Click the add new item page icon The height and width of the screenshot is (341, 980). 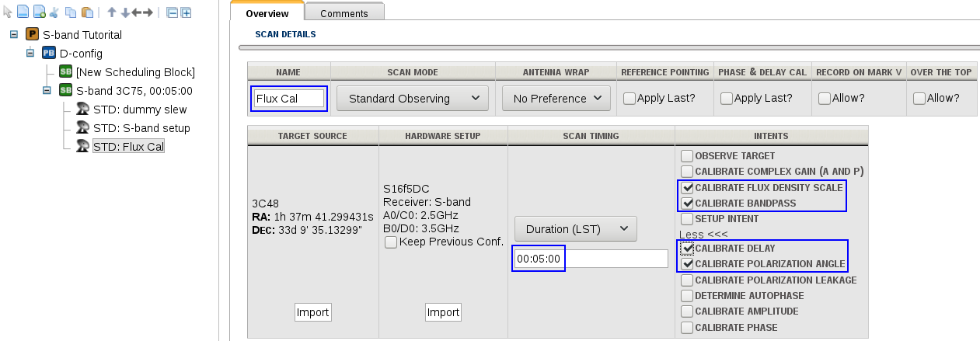tap(39, 12)
